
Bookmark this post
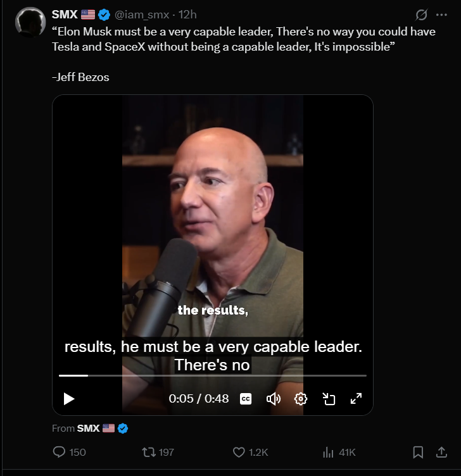tap(418, 452)
